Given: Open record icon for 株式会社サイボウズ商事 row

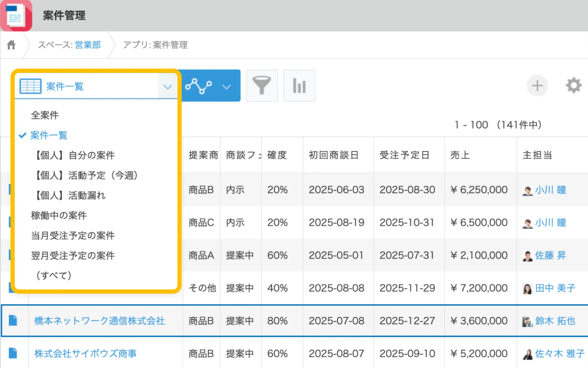Looking at the screenshot, I should pos(13,353).
